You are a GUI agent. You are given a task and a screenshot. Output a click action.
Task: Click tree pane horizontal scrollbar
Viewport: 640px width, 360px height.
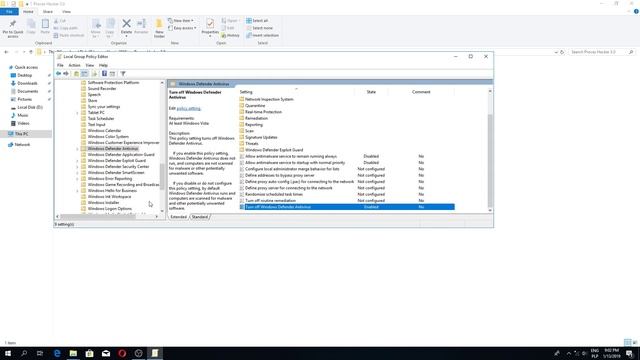click(98, 216)
